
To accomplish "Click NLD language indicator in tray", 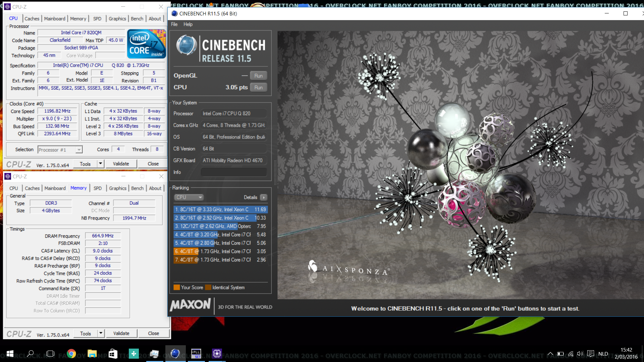I will point(603,354).
